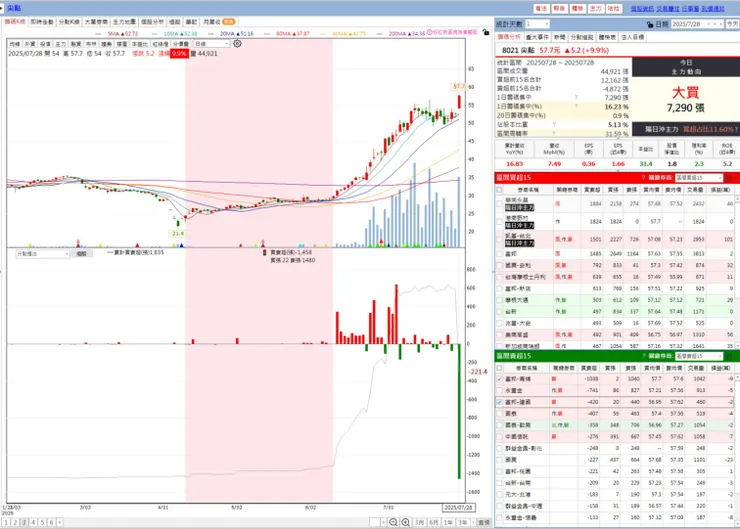The image size is (740, 529).
Task: Toggle select-all checkbox in 區間賣超15 header
Action: pos(499,368)
